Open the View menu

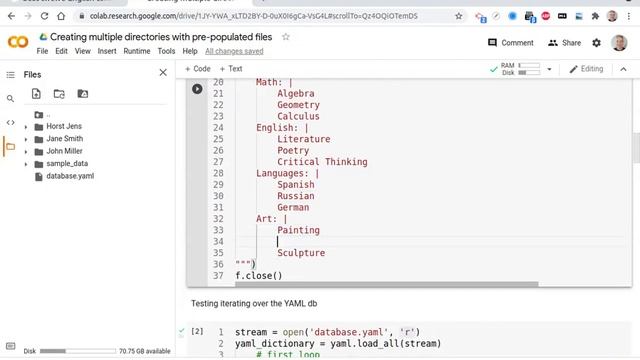(82, 51)
